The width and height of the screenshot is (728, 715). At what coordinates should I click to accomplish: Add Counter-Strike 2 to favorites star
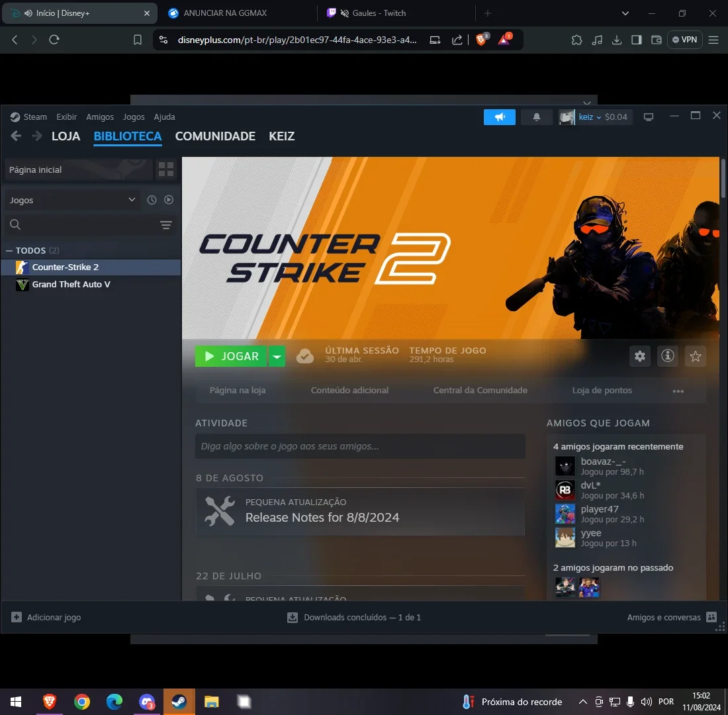(x=695, y=356)
